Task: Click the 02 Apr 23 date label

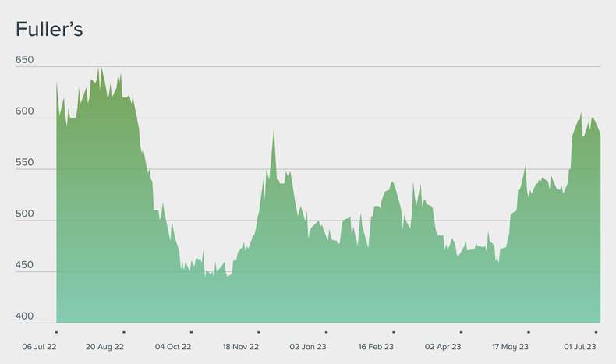Action: tap(443, 347)
